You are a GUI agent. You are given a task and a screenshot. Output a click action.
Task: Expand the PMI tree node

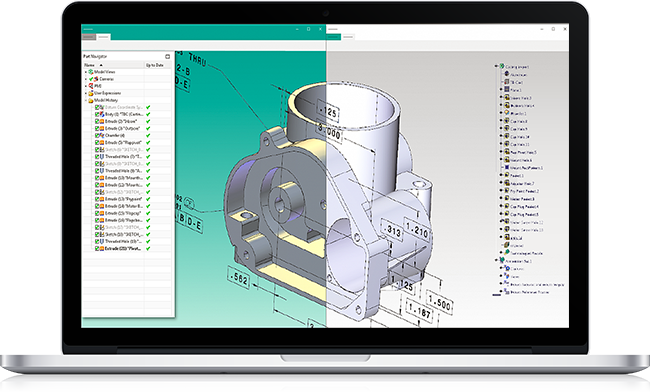point(86,86)
